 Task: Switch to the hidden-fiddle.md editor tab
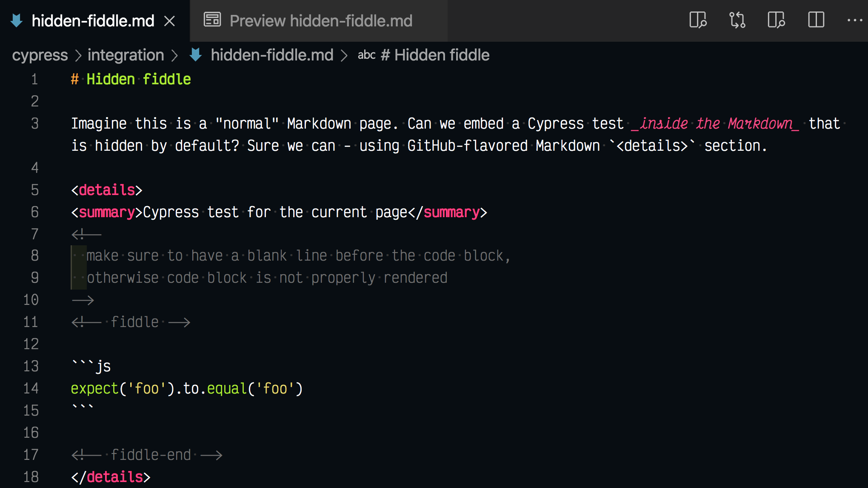tap(93, 20)
